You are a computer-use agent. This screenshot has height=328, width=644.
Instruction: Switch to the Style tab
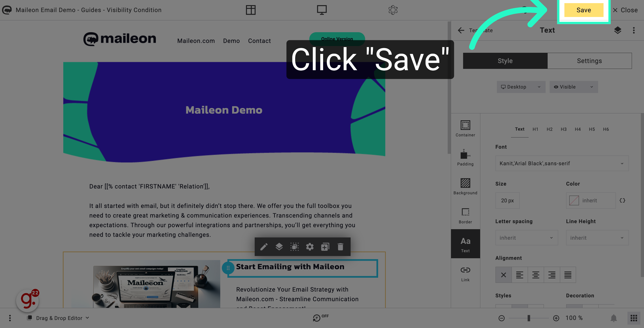coord(505,61)
